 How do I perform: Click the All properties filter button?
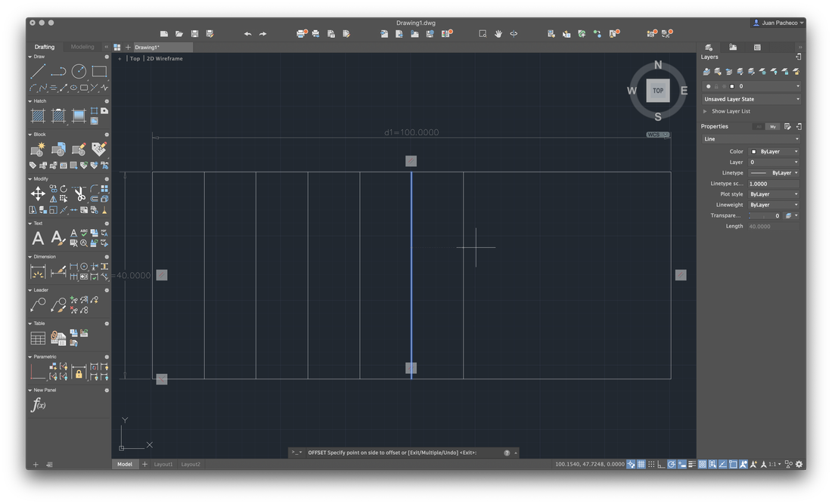click(x=759, y=127)
